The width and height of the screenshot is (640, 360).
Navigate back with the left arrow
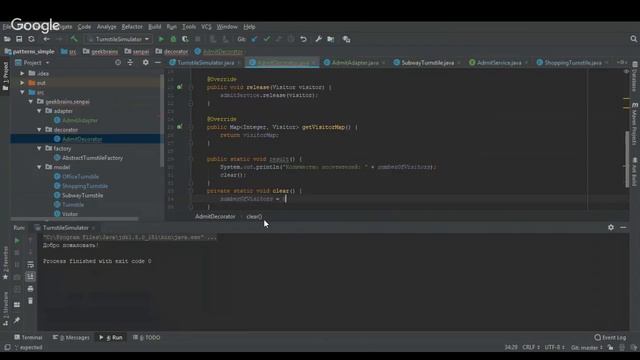pyautogui.click(x=47, y=39)
